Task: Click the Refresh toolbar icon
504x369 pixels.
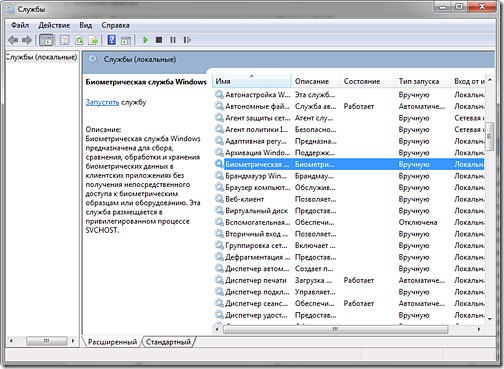Action: click(x=79, y=40)
